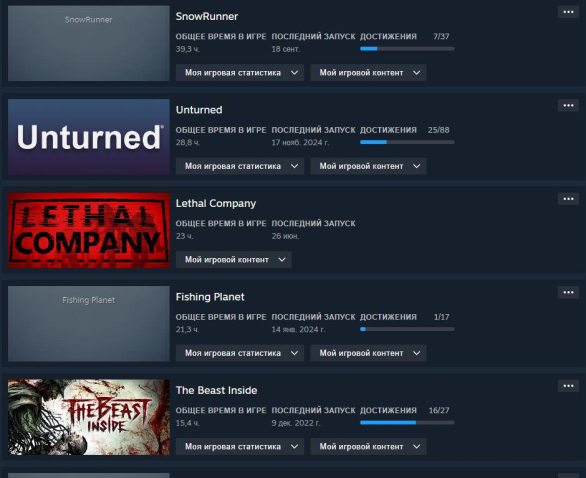This screenshot has height=478, width=586.
Task: Click the Lethal Company game title link
Action: pyautogui.click(x=216, y=203)
